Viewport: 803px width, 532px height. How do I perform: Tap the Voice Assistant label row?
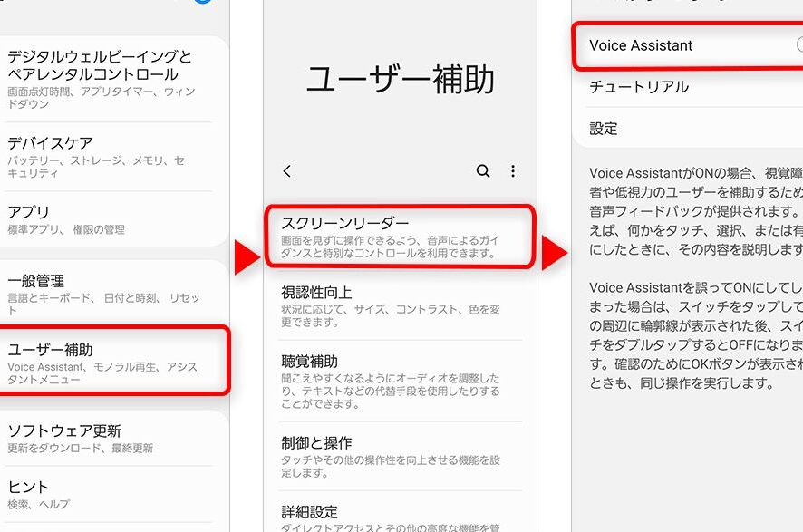pos(687,45)
